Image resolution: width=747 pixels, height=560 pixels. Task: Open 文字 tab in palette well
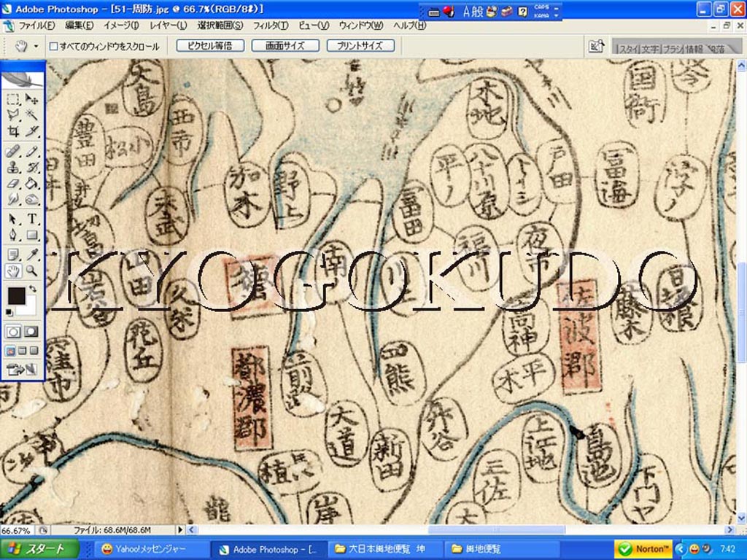650,49
